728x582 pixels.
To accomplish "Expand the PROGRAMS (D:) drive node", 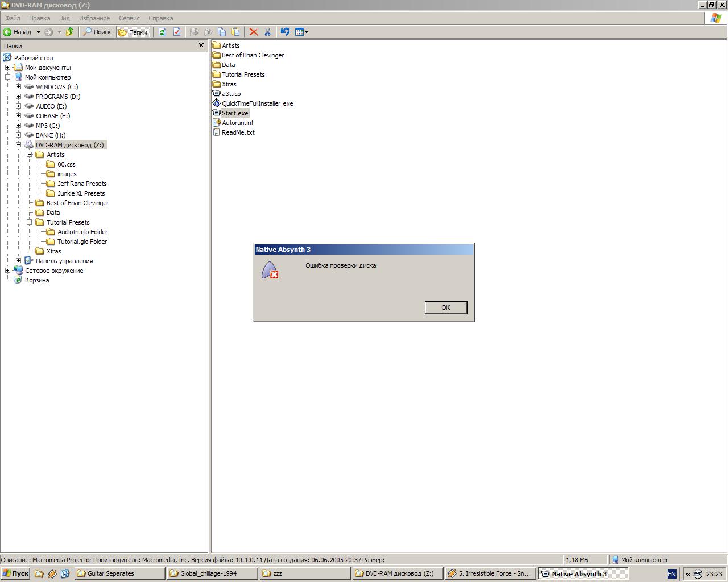I will tap(19, 97).
